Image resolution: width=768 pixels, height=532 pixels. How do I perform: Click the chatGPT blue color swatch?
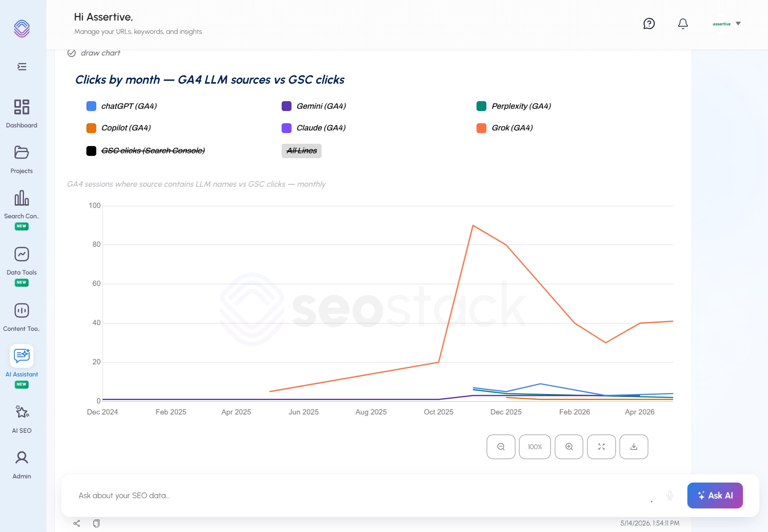point(91,106)
